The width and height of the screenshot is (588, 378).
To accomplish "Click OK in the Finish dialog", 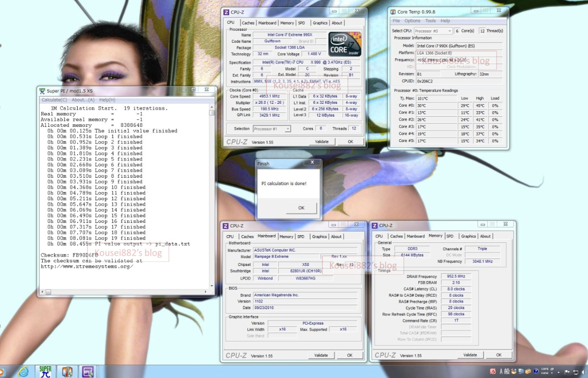I will [301, 208].
